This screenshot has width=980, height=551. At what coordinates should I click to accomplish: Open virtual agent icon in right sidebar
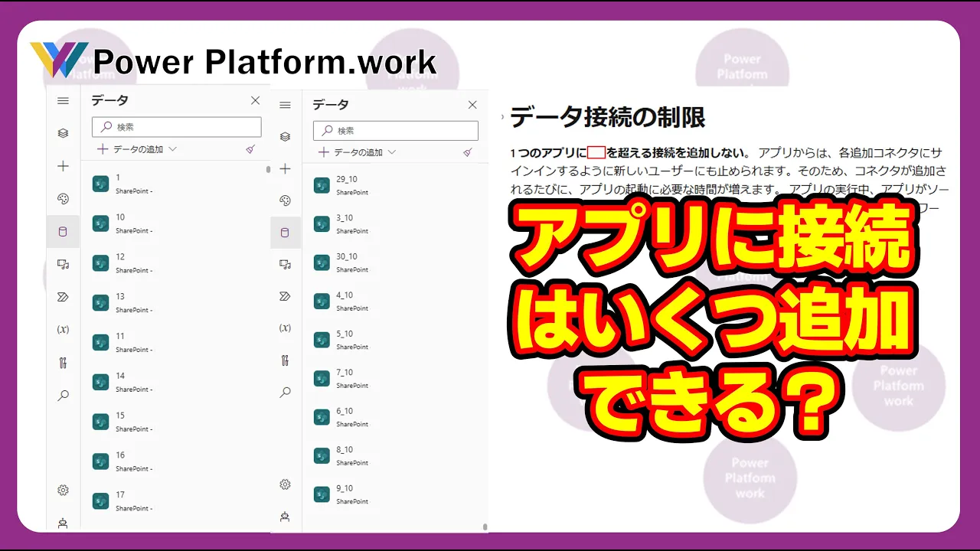[x=285, y=517]
